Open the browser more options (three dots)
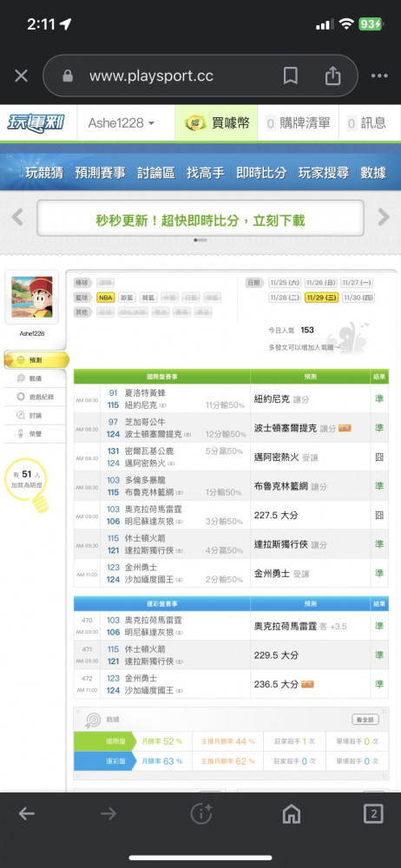 pyautogui.click(x=379, y=76)
